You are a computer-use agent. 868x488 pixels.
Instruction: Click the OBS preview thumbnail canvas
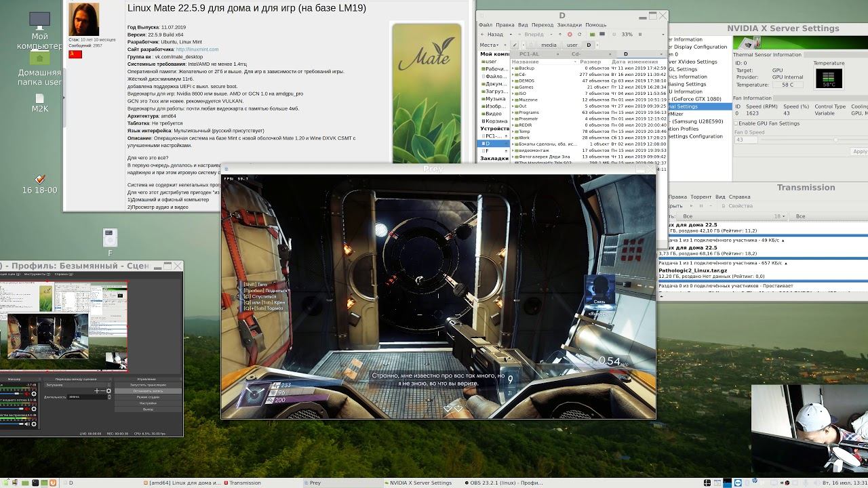click(x=64, y=327)
